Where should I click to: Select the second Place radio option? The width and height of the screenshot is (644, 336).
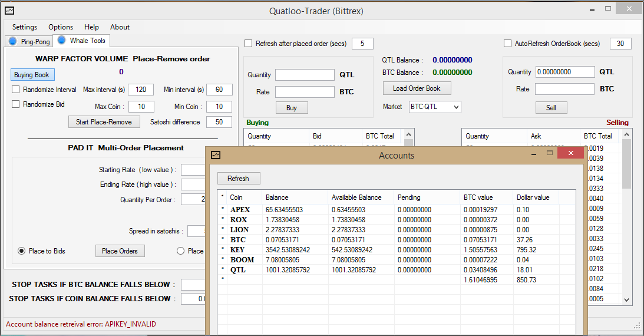[180, 251]
